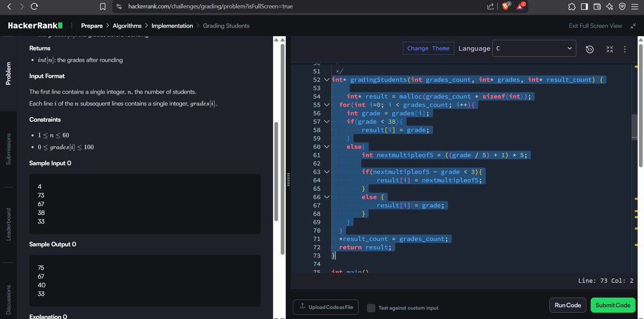The height and width of the screenshot is (319, 644).
Task: Click the 'Sample Output 0' heading
Action: tap(53, 244)
